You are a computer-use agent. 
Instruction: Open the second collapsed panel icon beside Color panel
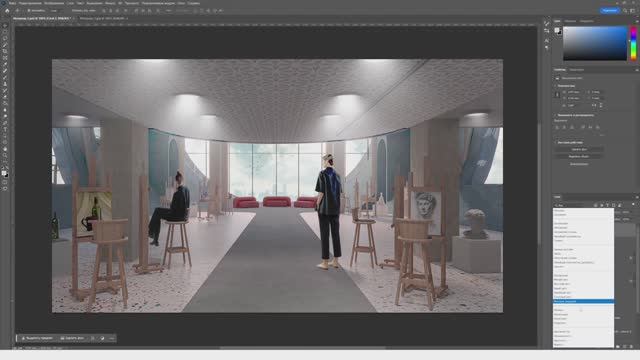pyautogui.click(x=547, y=31)
